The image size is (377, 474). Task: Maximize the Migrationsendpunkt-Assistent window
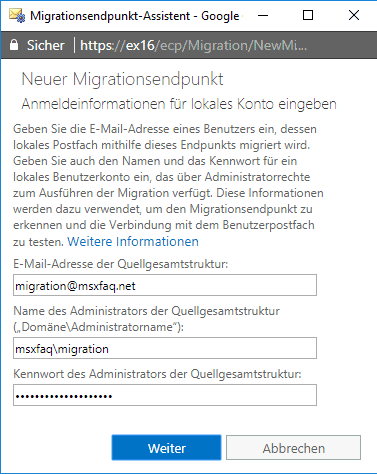308,15
